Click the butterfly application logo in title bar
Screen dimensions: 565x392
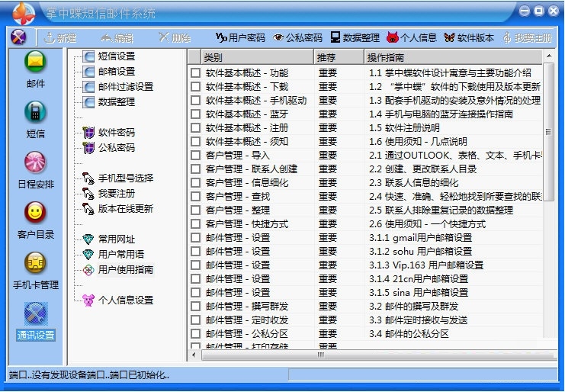24,13
